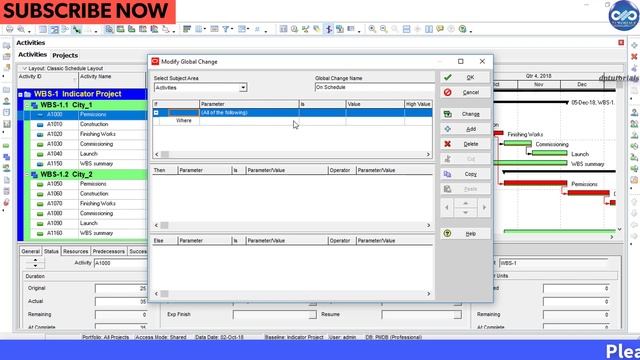Image resolution: width=640 pixels, height=360 pixels.
Task: Click the Change button in dialog
Action: 465,114
